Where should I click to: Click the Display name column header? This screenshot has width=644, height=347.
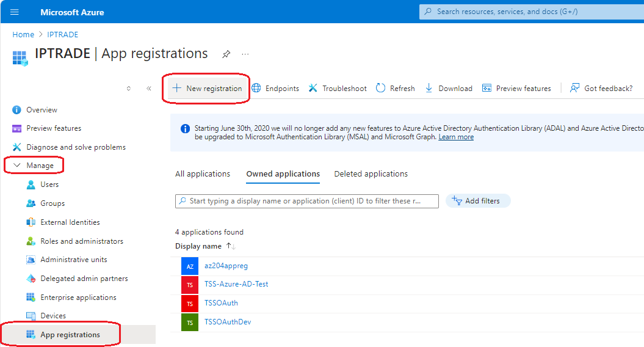pos(198,246)
